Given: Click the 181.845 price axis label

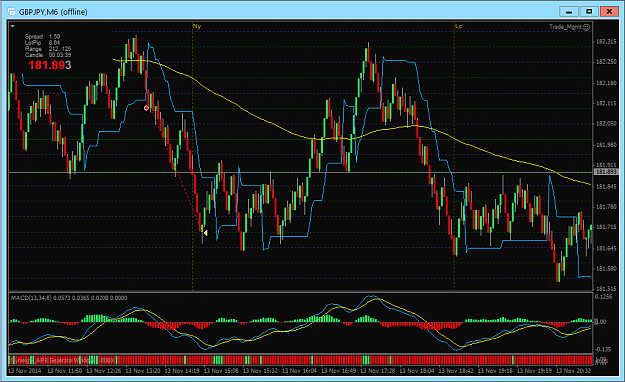Looking at the screenshot, I should [606, 187].
